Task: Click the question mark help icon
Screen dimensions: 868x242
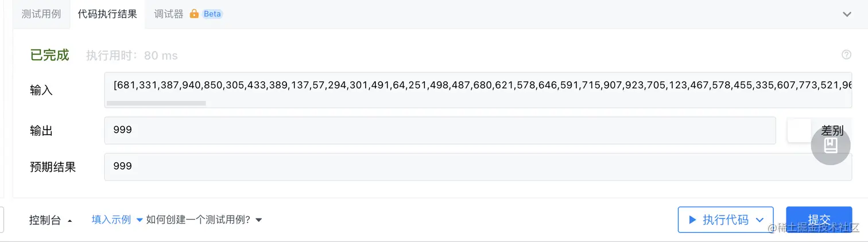Action: click(x=846, y=55)
